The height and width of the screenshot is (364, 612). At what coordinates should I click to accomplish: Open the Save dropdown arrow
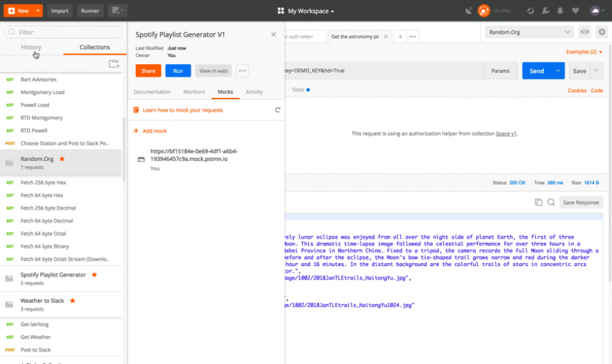(x=596, y=70)
